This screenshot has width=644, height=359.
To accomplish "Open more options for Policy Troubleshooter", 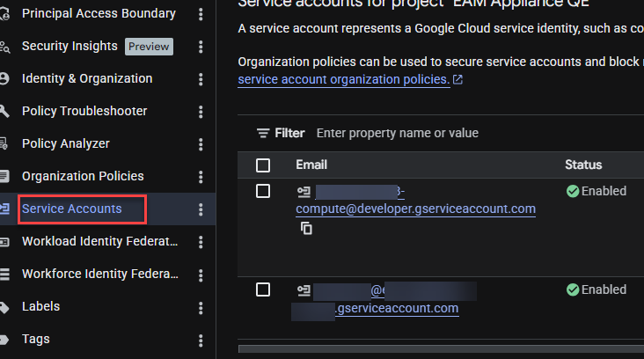I will (x=201, y=112).
